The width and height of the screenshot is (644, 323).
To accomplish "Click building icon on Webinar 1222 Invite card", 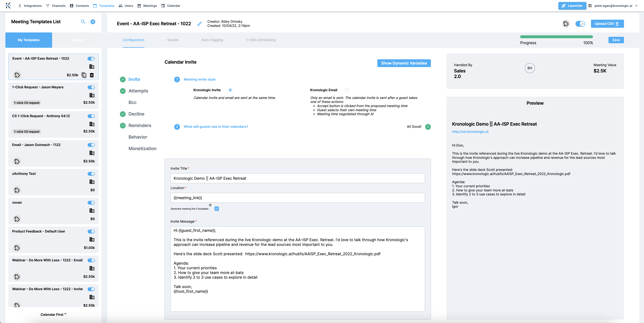I will [92, 297].
